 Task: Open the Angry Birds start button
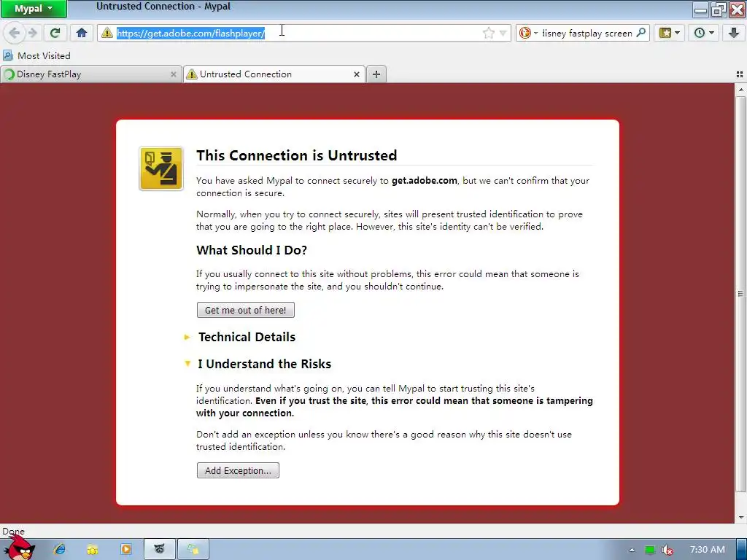tap(19, 548)
